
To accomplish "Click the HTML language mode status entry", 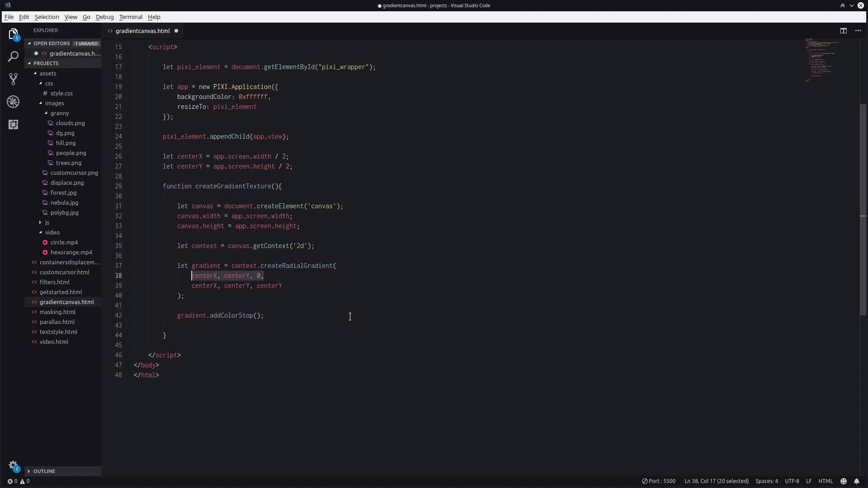I will 826,481.
